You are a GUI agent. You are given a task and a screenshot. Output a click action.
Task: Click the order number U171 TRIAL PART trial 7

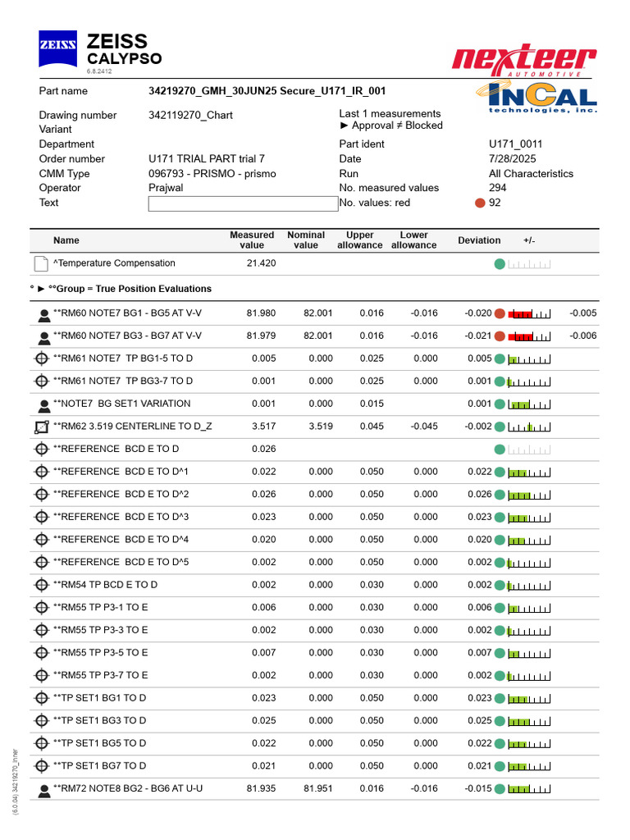coord(207,159)
